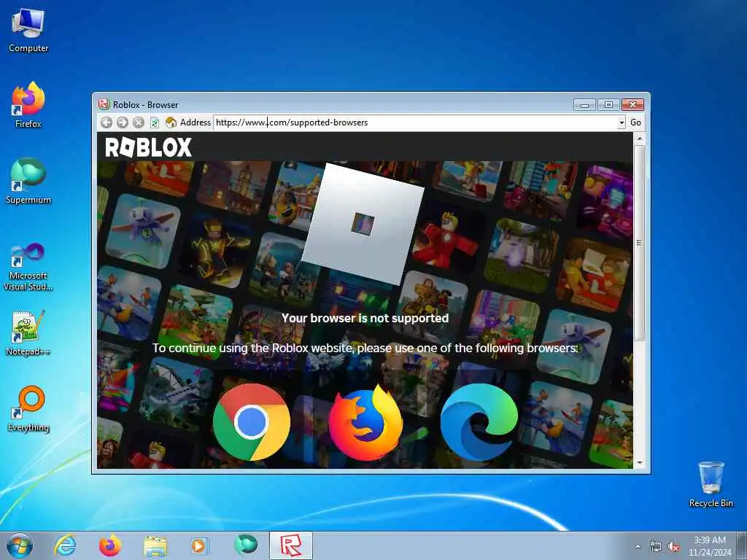Click the browser Back arrow button

click(x=107, y=122)
